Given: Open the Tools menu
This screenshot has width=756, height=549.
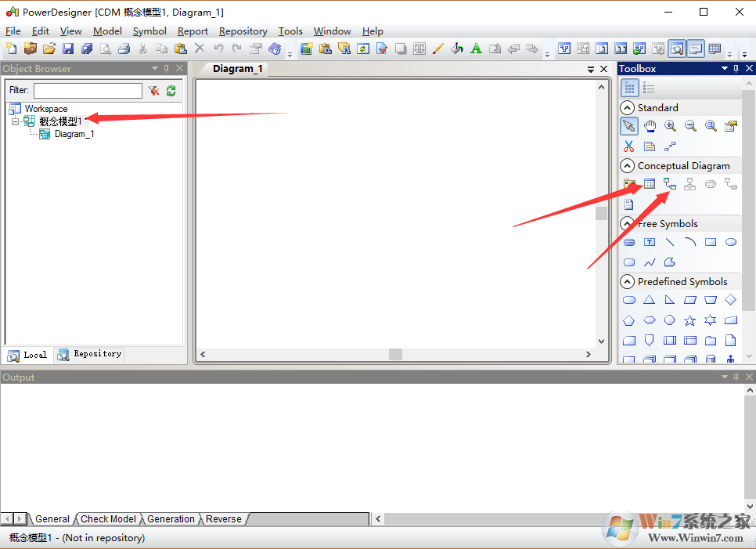Looking at the screenshot, I should coord(290,31).
